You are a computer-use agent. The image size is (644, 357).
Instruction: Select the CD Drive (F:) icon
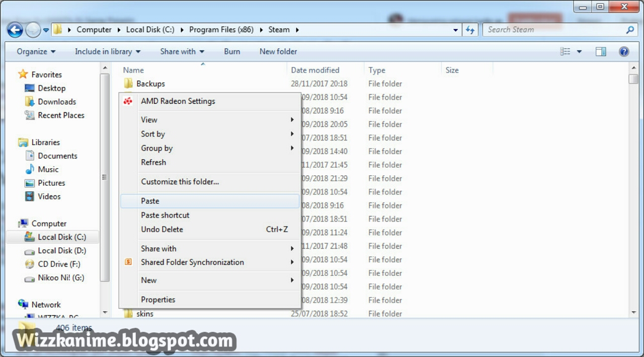[30, 264]
